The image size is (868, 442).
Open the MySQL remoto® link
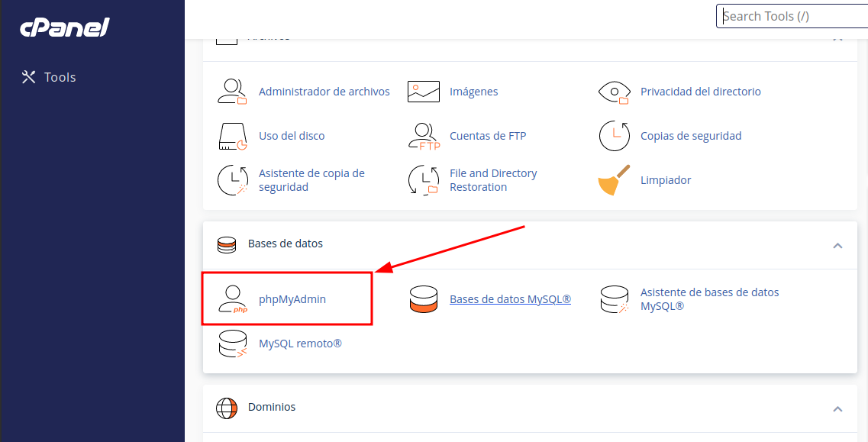pos(300,344)
